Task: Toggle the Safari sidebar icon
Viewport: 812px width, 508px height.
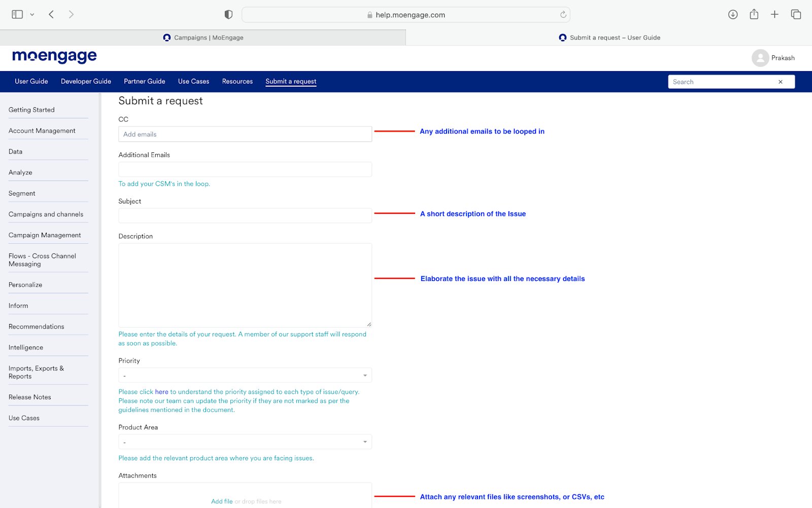Action: tap(17, 14)
